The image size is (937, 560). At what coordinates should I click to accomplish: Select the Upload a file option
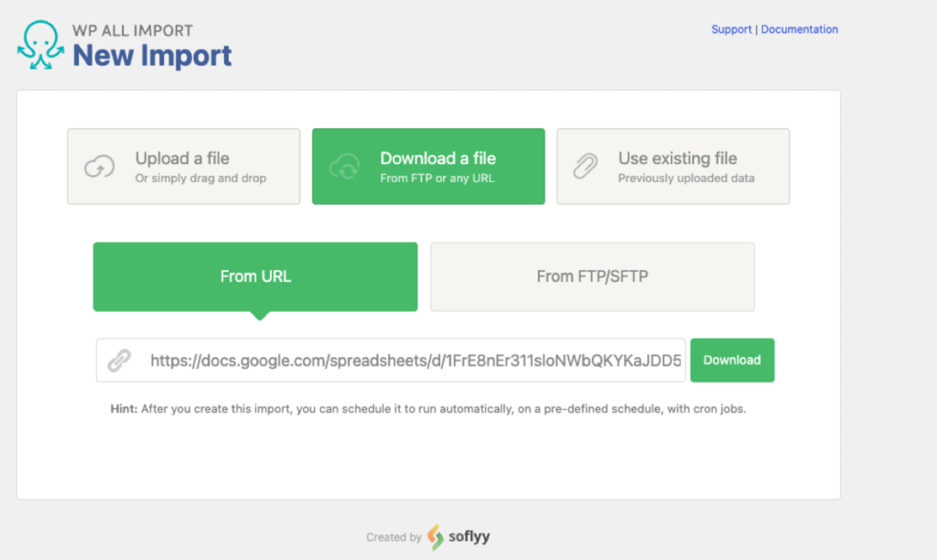point(183,167)
